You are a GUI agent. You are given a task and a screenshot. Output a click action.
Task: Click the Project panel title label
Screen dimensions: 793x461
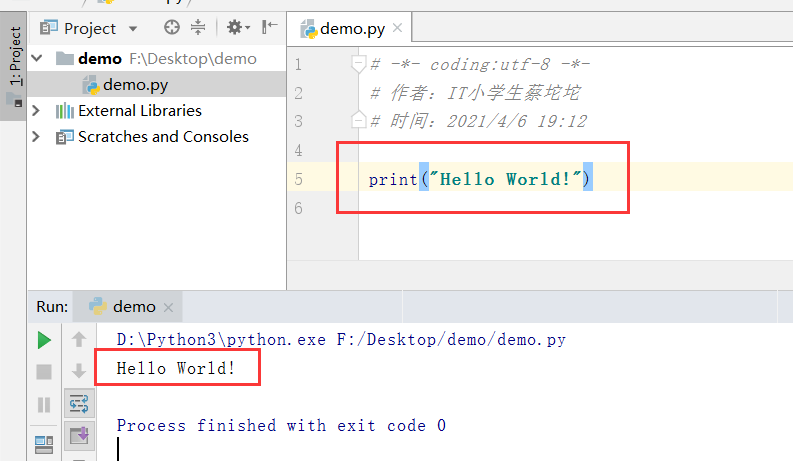tap(90, 28)
